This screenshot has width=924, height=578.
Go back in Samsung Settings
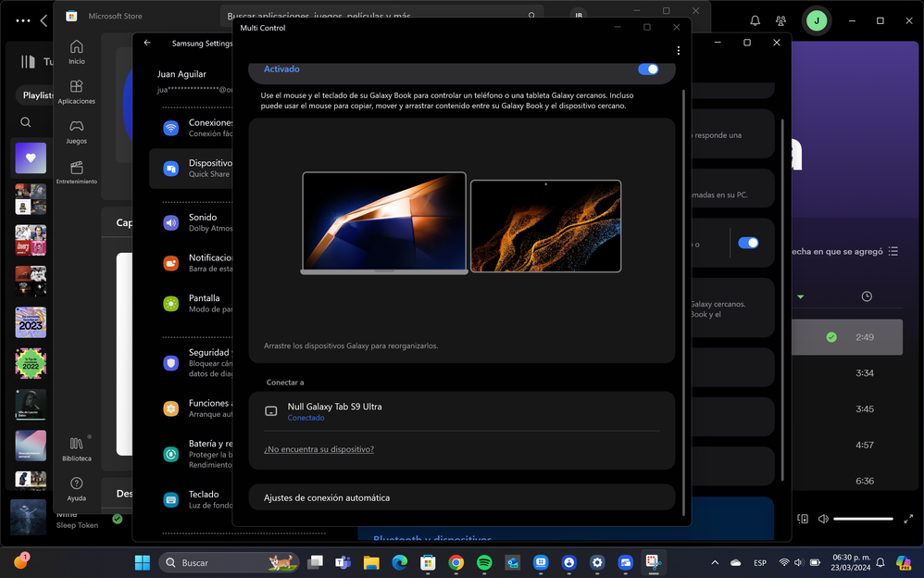147,43
